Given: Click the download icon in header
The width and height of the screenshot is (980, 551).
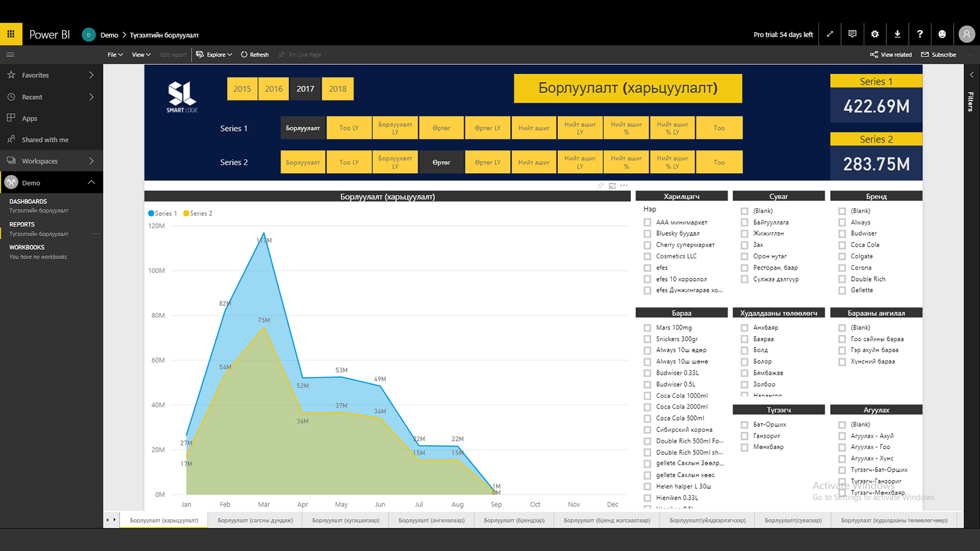Looking at the screenshot, I should coord(897,34).
